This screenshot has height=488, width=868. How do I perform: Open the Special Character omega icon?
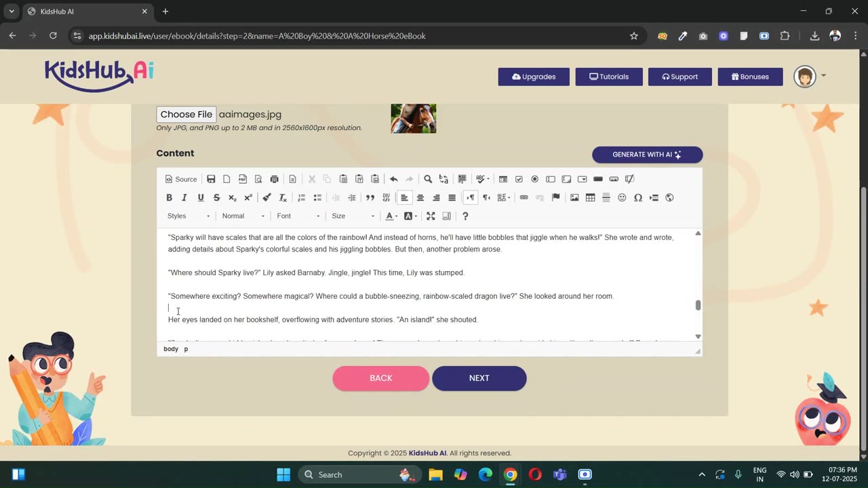click(x=637, y=197)
